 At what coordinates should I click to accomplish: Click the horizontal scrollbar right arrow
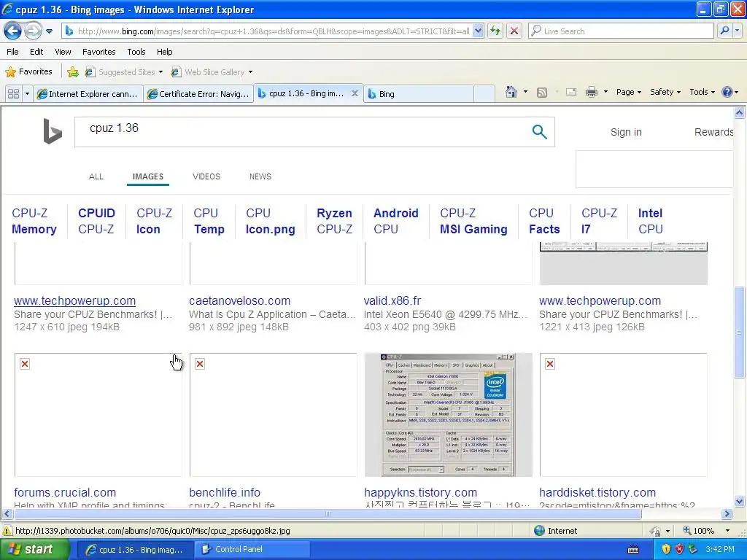(727, 514)
